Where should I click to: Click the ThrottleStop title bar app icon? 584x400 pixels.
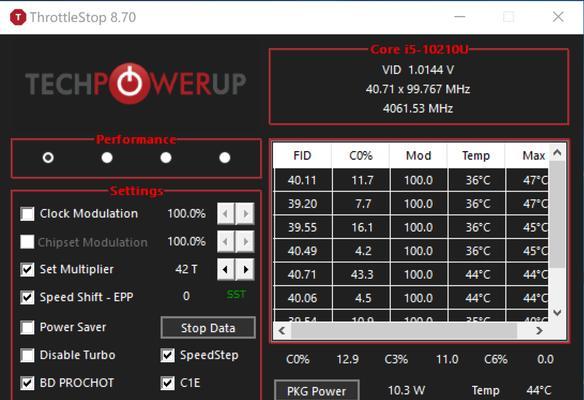18,17
